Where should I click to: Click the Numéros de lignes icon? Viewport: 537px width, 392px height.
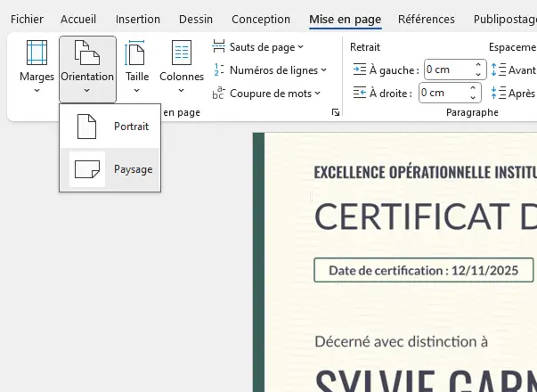218,69
